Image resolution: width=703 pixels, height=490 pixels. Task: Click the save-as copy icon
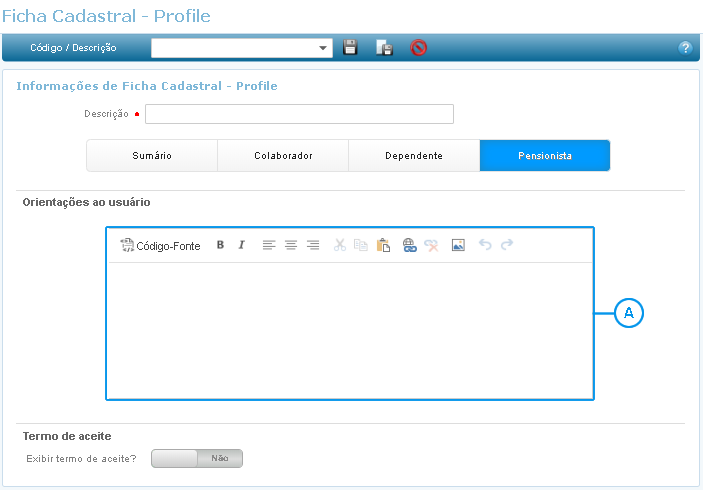pyautogui.click(x=384, y=47)
